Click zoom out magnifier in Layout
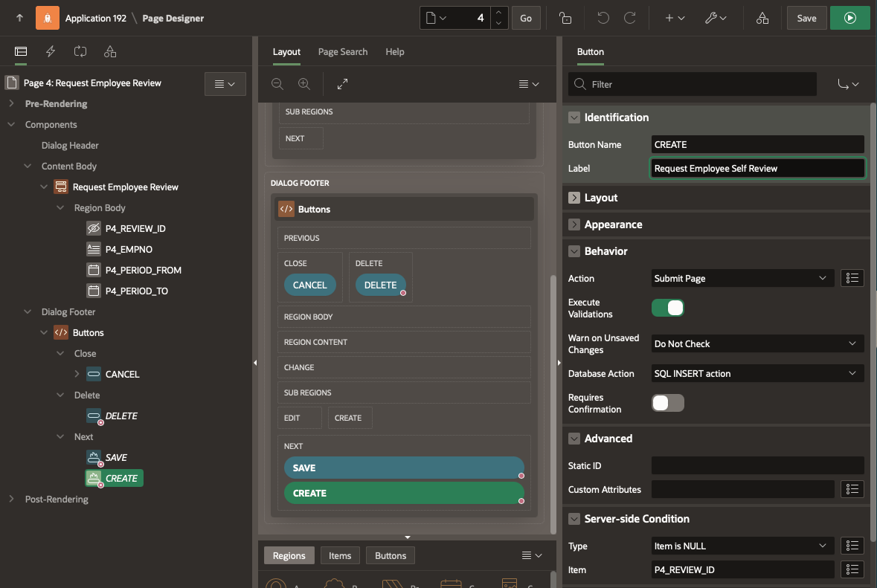This screenshot has width=877, height=588. (x=277, y=85)
